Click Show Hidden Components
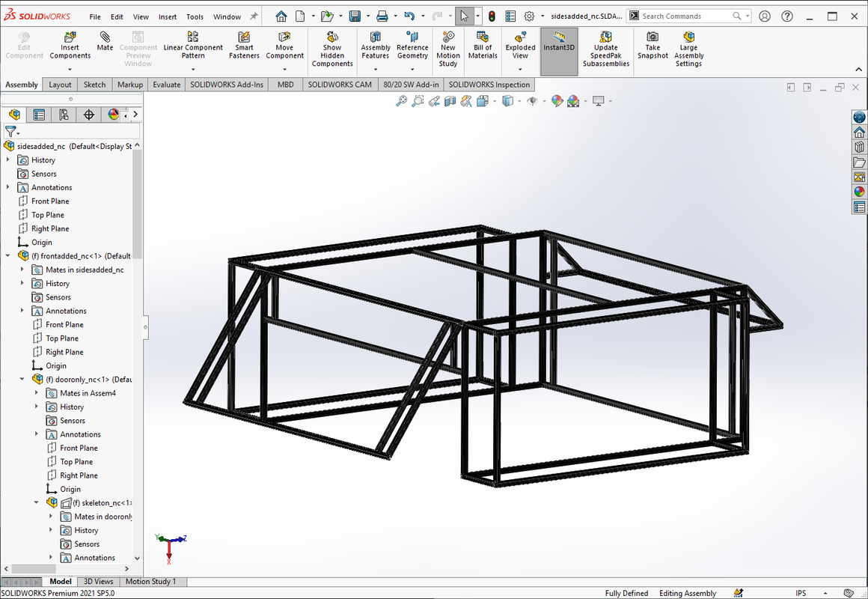The width and height of the screenshot is (868, 599). [332, 49]
